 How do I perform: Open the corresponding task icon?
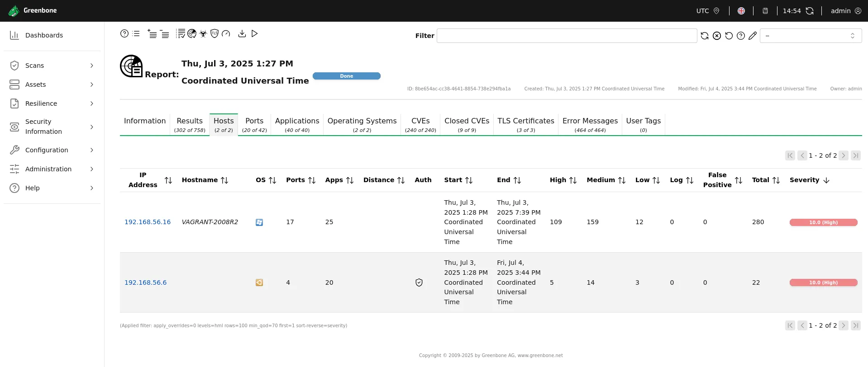pyautogui.click(x=181, y=33)
